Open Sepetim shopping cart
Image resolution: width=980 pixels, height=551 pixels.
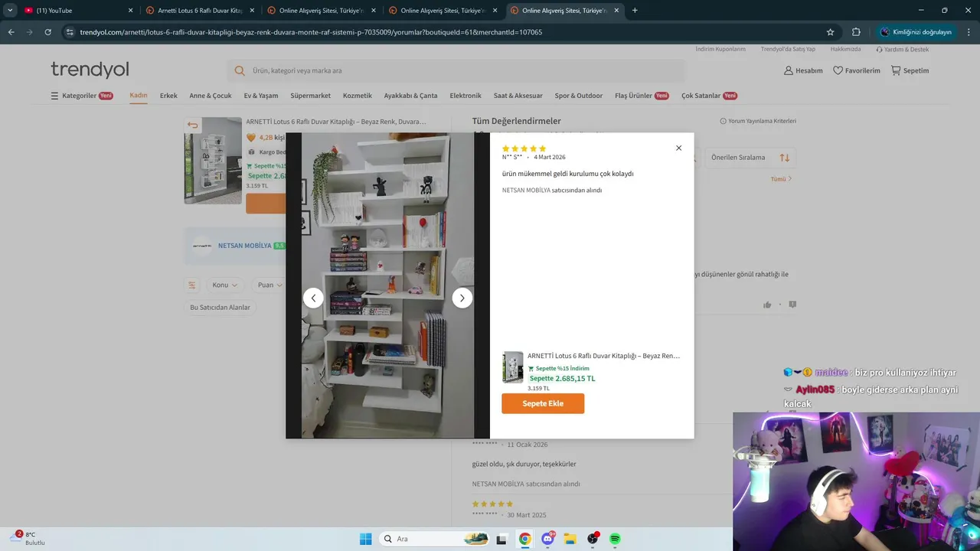(x=910, y=70)
